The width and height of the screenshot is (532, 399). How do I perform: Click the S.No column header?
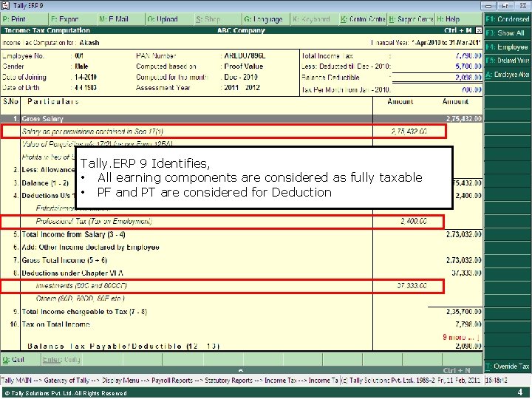click(x=10, y=101)
